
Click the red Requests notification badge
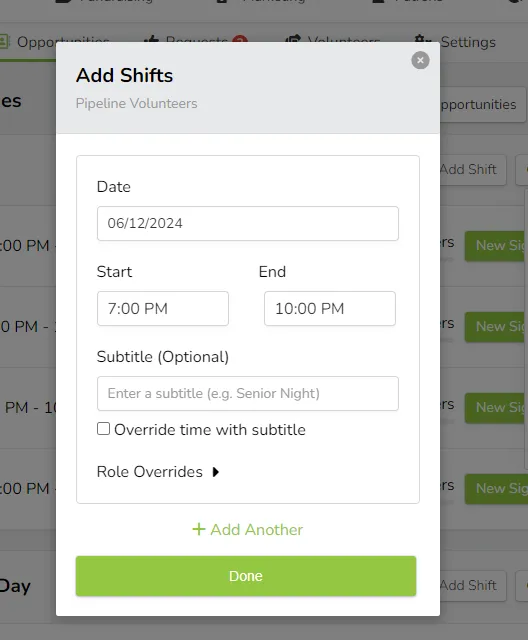pyautogui.click(x=240, y=39)
